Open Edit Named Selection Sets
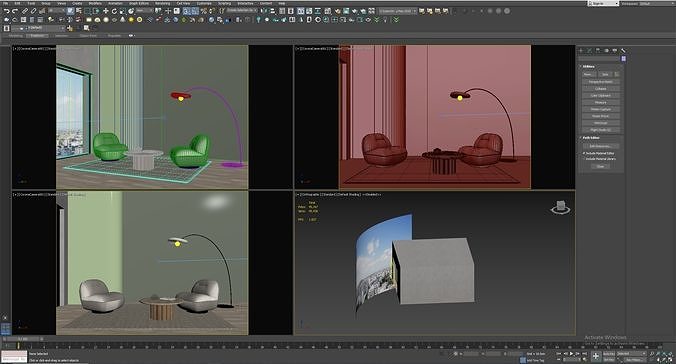 (222, 11)
